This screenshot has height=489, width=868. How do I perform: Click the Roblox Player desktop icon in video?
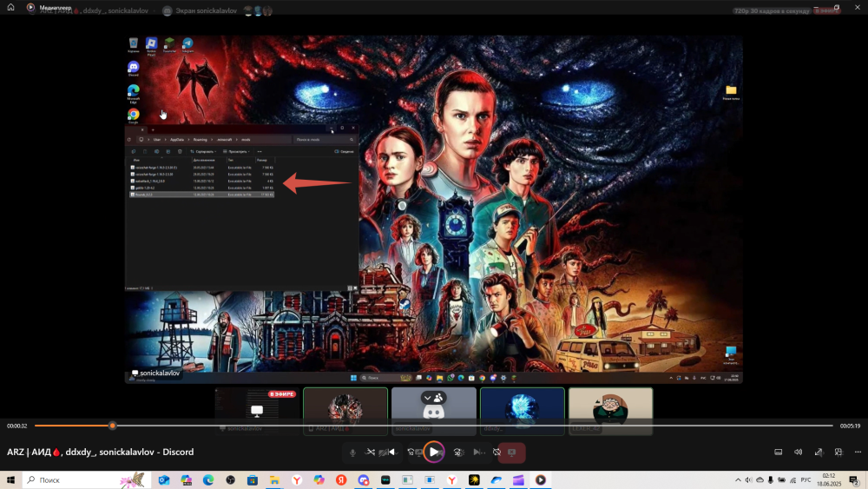[x=151, y=46]
